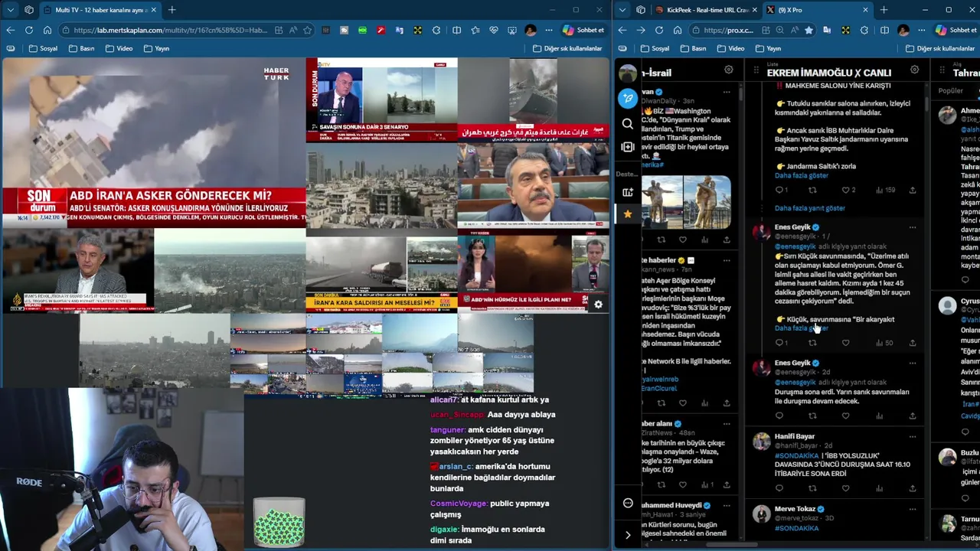Select the Habertürk large video stream
The width and height of the screenshot is (980, 551).
point(153,142)
